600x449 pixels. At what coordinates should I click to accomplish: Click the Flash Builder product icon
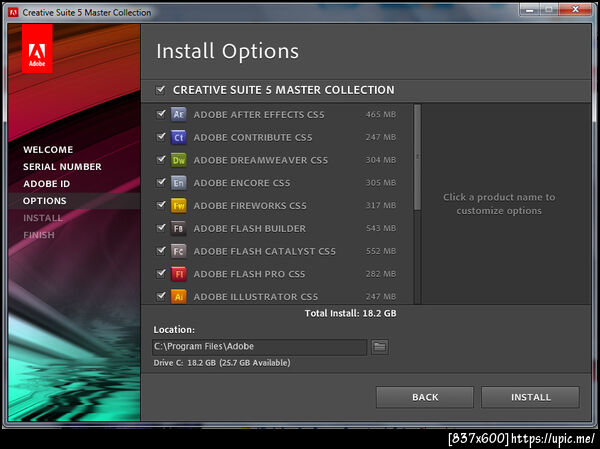pyautogui.click(x=178, y=228)
